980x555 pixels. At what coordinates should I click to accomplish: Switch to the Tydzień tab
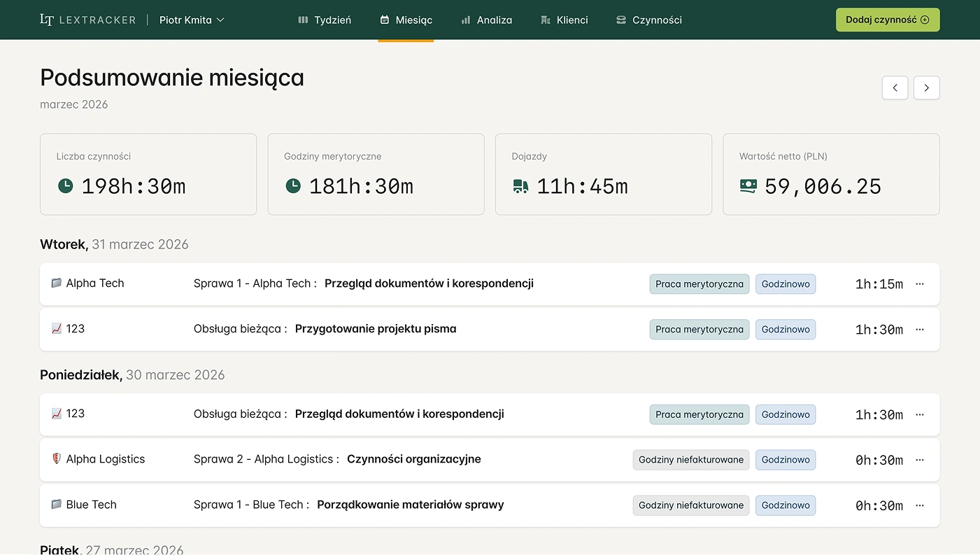[324, 20]
